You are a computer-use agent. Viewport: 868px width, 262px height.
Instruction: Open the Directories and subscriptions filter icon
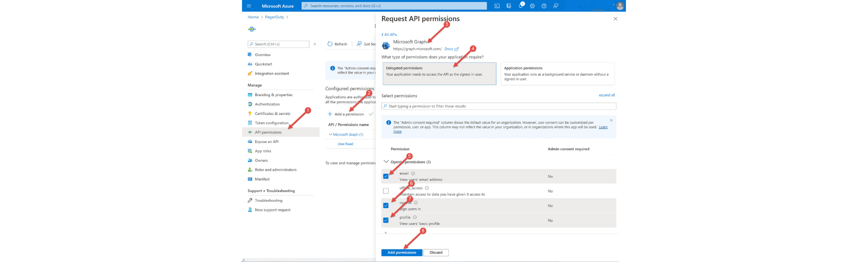(509, 6)
